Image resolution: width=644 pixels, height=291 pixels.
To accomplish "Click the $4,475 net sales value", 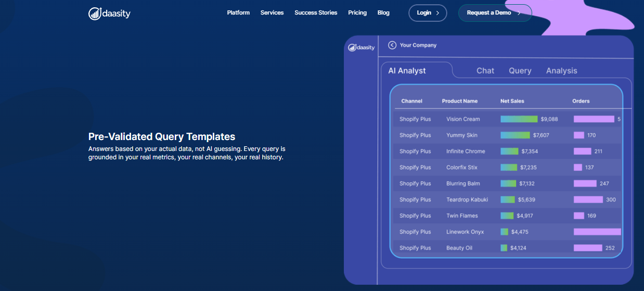I will pyautogui.click(x=520, y=232).
